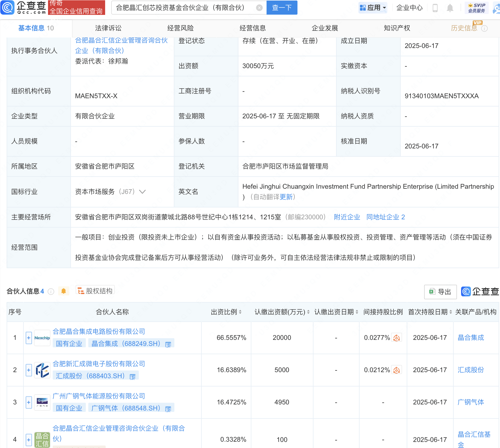Screen dimensions: 500x448
Task: Open 合肥晶合集成电路股份有限公司 link
Action: click(99, 332)
